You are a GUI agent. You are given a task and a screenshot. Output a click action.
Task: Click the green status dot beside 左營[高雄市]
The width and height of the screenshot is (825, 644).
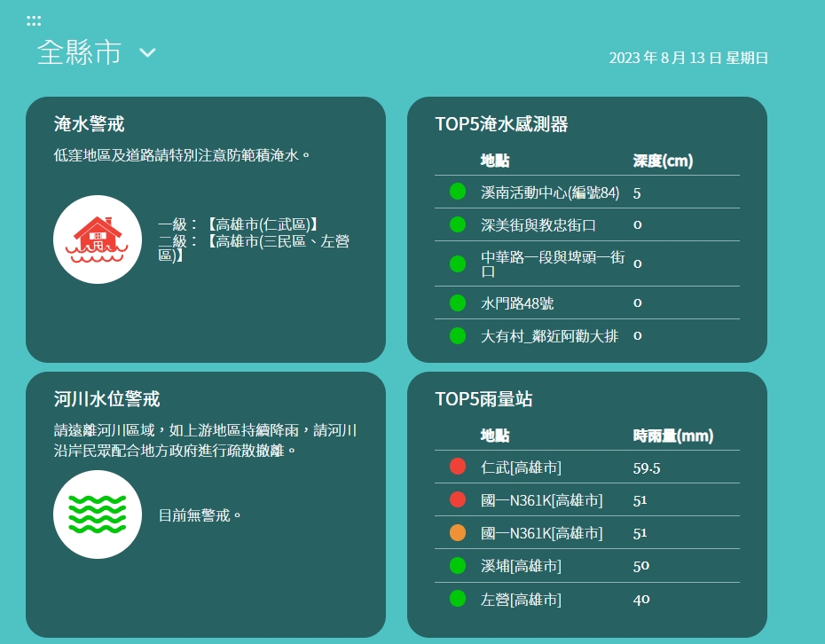point(458,597)
